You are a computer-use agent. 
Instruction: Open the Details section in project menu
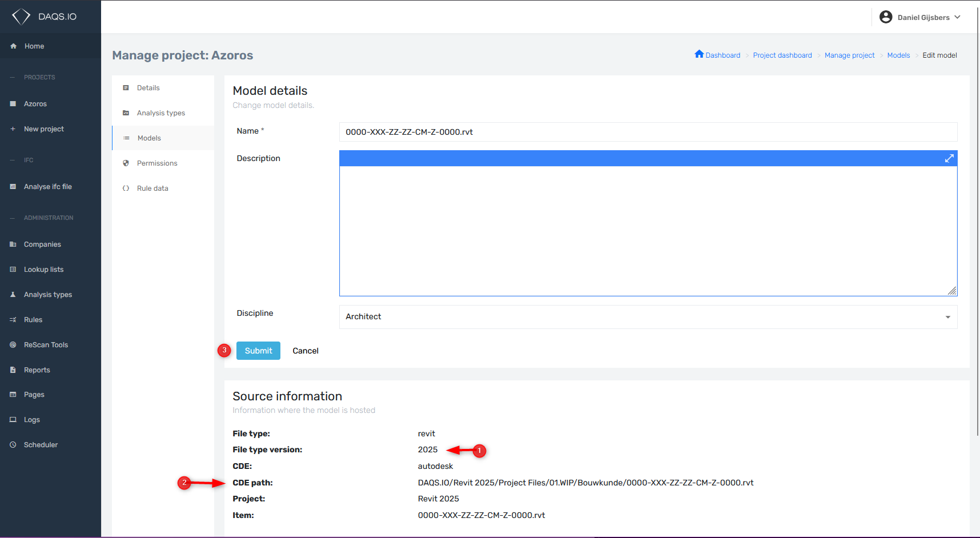click(163, 88)
